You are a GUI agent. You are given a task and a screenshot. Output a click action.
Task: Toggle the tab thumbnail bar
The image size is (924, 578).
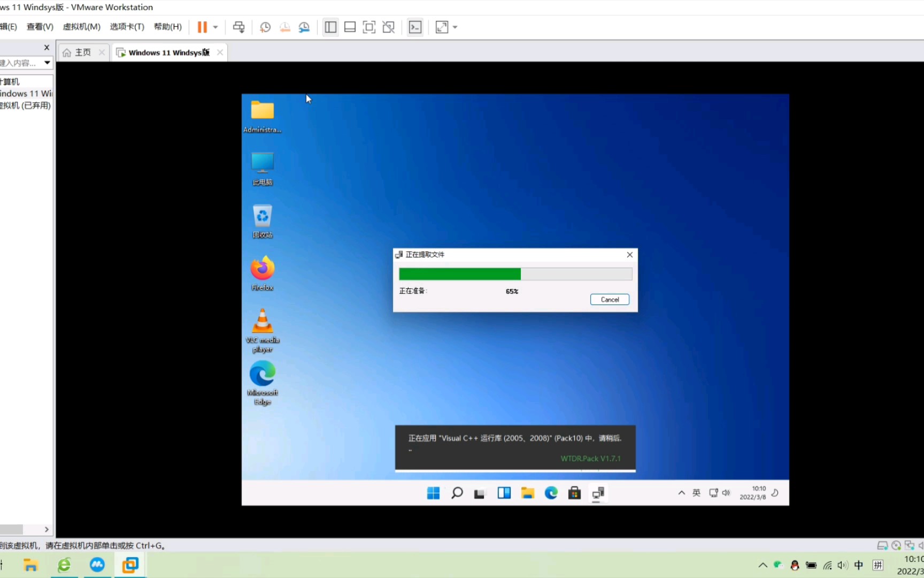[x=350, y=27]
